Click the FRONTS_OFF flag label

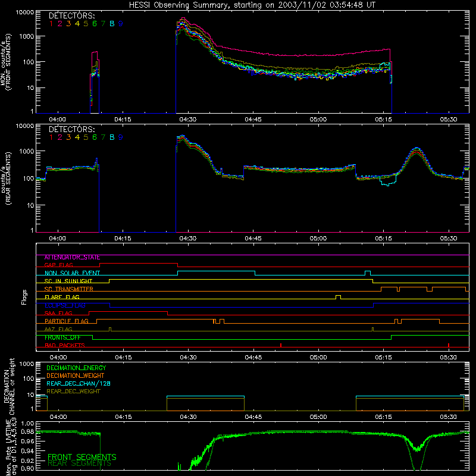pyautogui.click(x=62, y=337)
